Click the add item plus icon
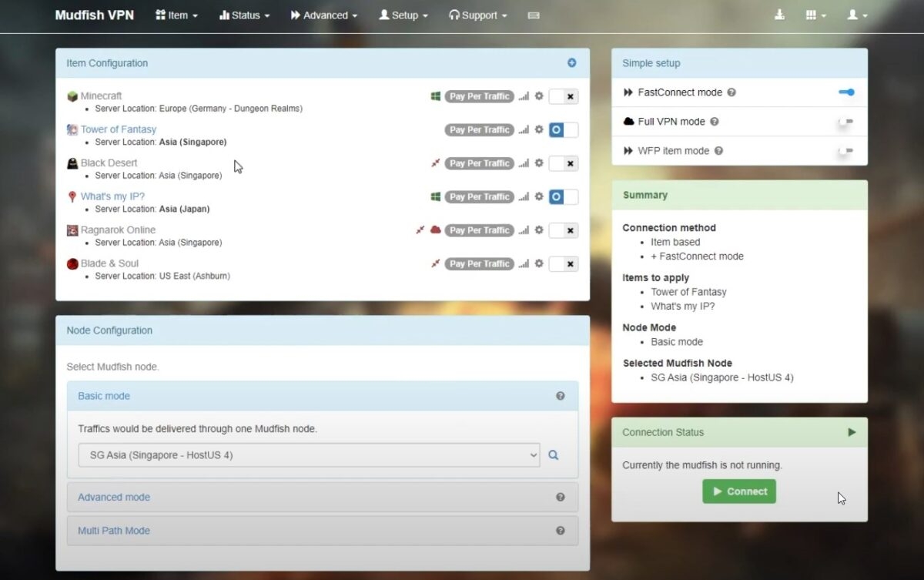The width and height of the screenshot is (924, 580). 571,63
